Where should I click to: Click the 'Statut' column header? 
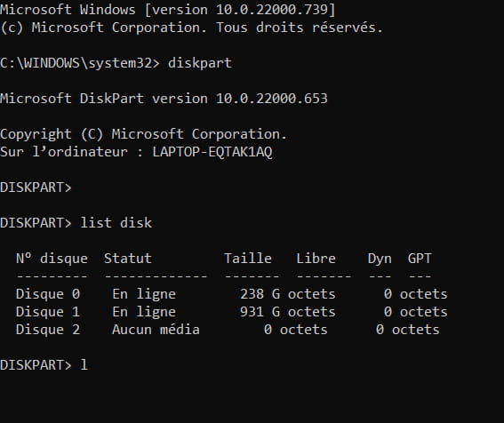(x=128, y=259)
